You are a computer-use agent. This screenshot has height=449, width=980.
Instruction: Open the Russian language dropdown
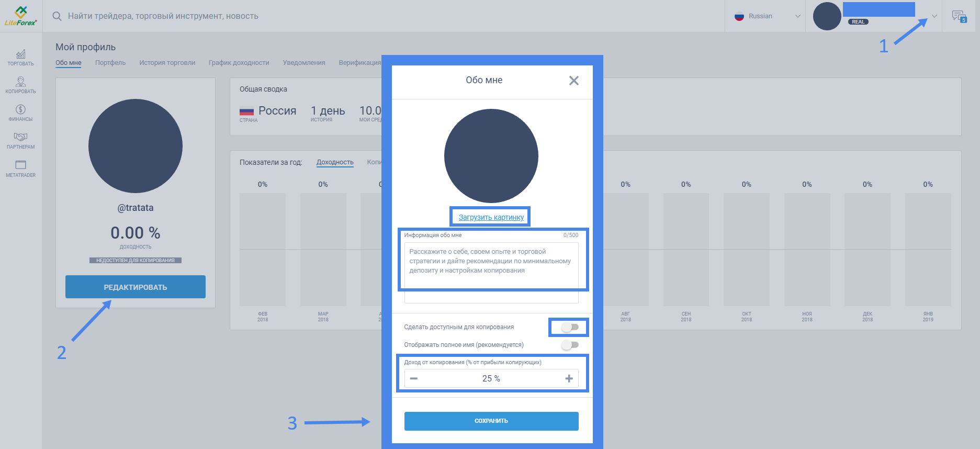(767, 16)
